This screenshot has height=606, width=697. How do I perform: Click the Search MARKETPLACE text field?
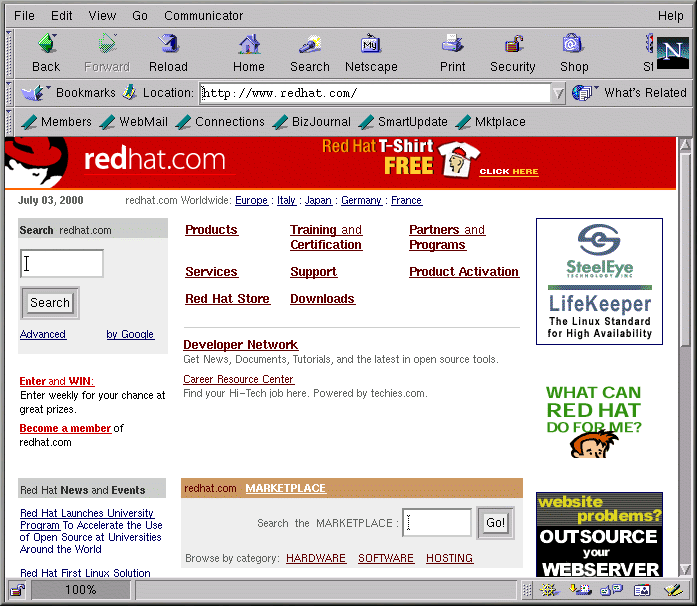coord(438,523)
